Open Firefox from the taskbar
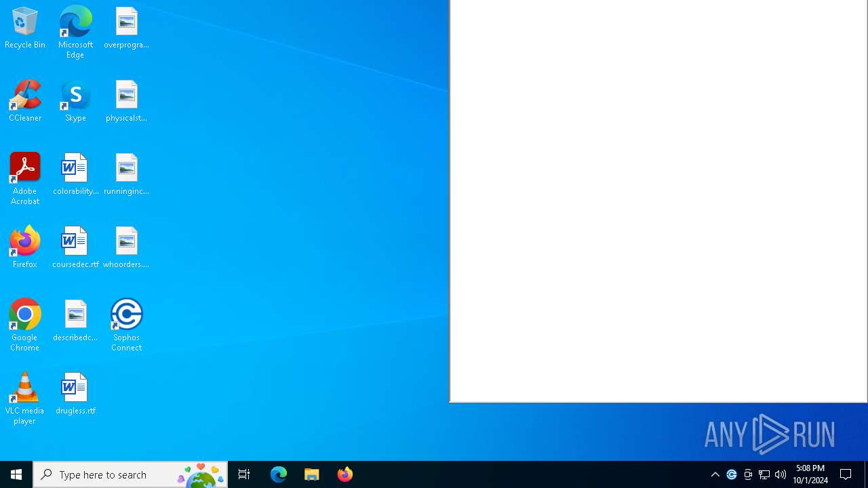This screenshot has height=488, width=868. [345, 474]
